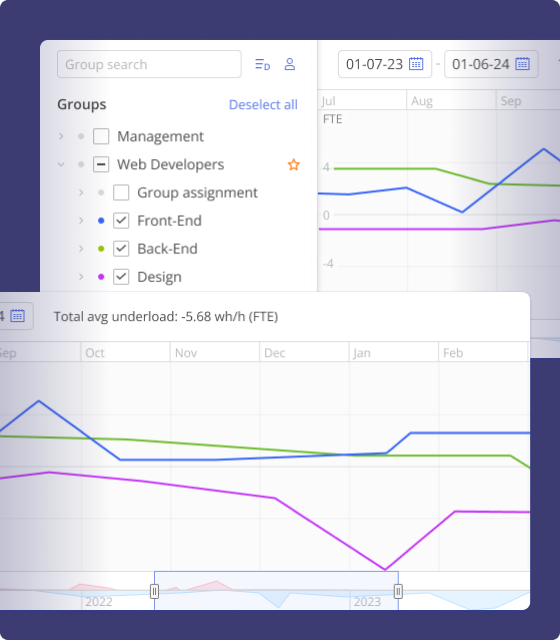Click the sort-by-department list icon
The width and height of the screenshot is (560, 640).
click(x=262, y=64)
